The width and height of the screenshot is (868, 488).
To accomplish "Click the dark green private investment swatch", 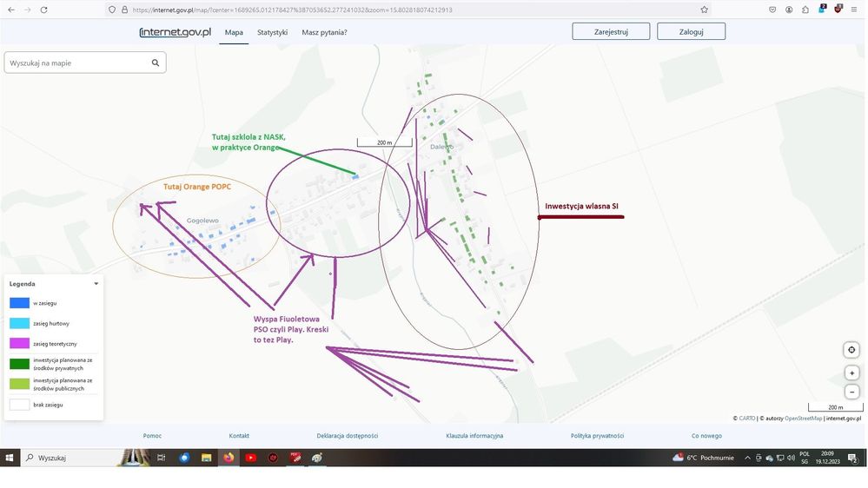I will [19, 364].
